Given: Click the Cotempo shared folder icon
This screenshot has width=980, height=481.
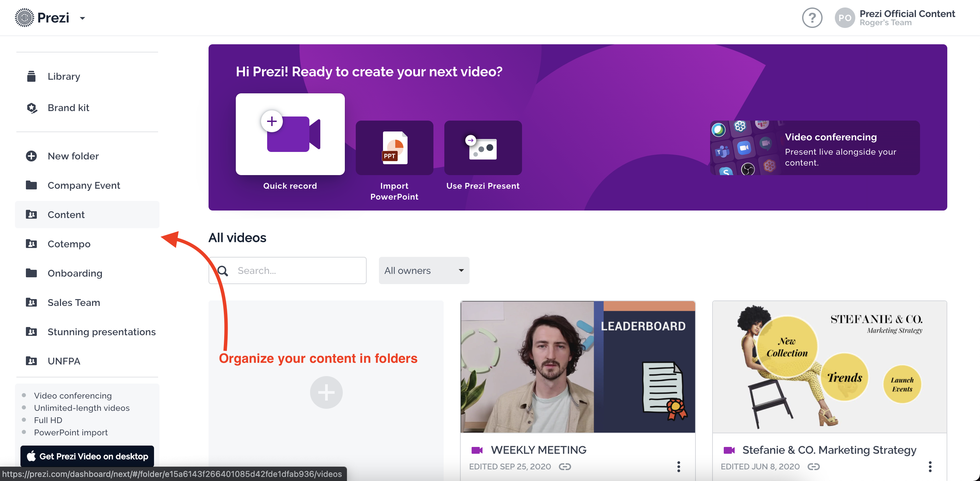Looking at the screenshot, I should coord(31,244).
